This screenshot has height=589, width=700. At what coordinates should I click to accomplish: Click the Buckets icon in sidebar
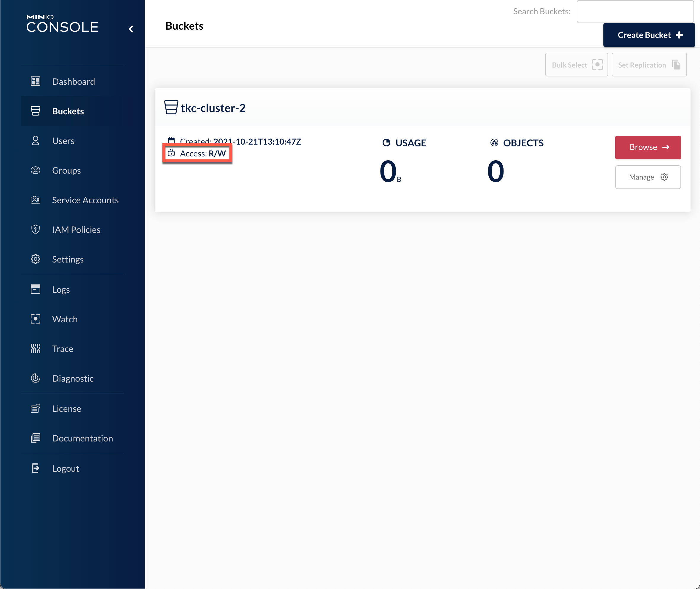(36, 111)
